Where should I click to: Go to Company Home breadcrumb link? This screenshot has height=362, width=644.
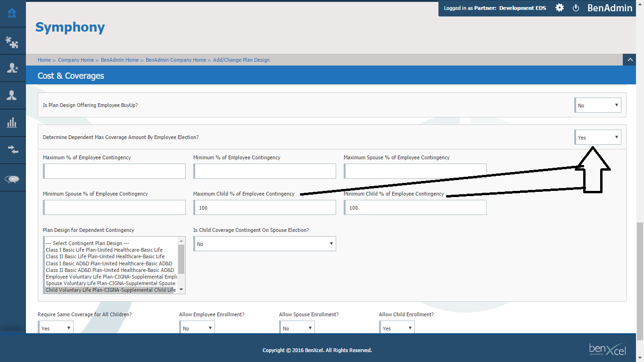click(x=76, y=60)
